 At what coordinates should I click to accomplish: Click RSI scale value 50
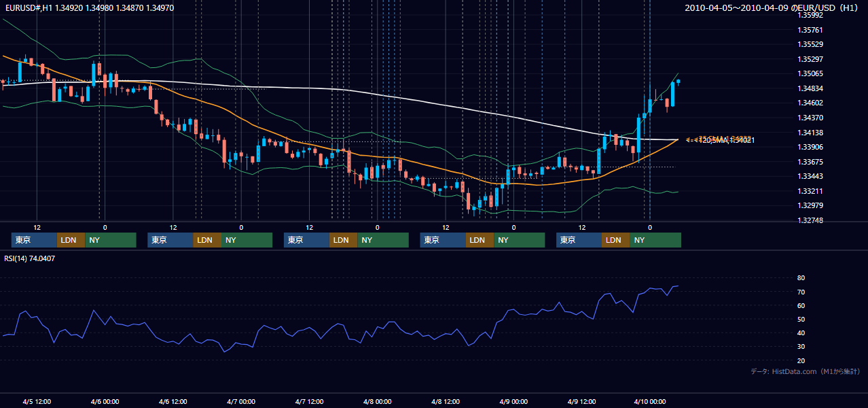(x=801, y=319)
